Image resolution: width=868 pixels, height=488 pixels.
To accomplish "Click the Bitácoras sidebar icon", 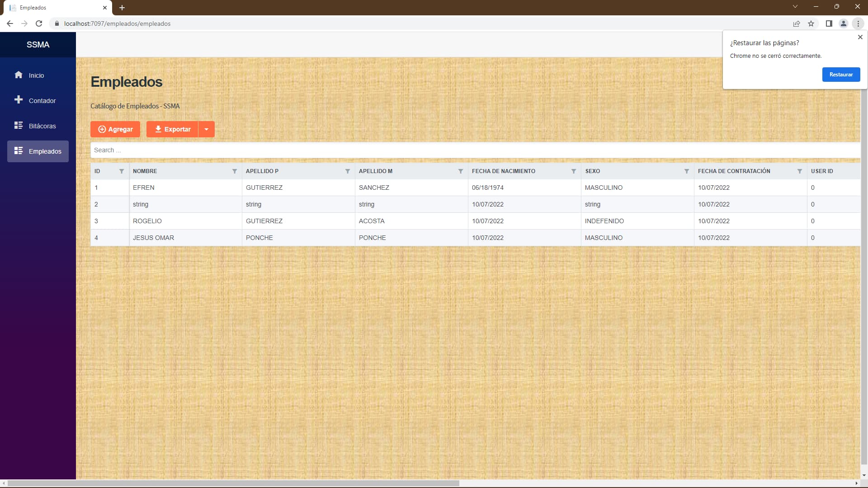I will [x=19, y=126].
